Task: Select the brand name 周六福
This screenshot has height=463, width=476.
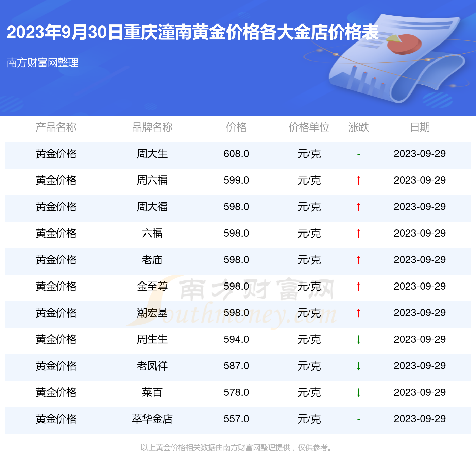Action: pyautogui.click(x=152, y=180)
